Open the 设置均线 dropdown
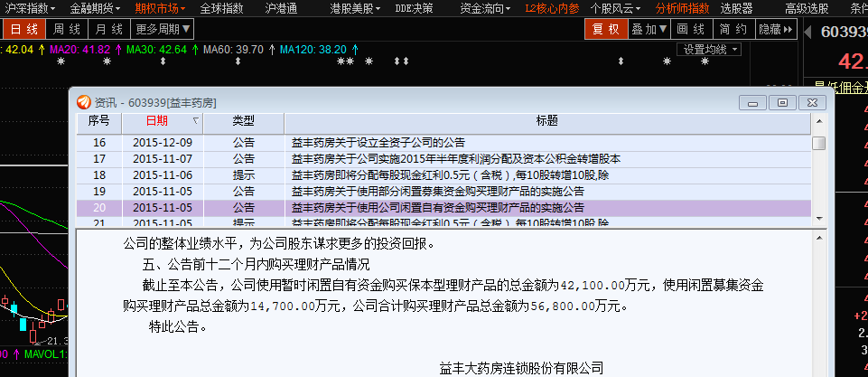Screen dimensions: 868x377 pyautogui.click(x=709, y=50)
